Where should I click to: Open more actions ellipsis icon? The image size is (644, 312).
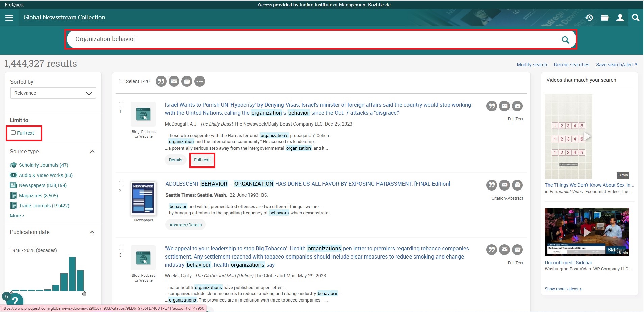(x=200, y=81)
